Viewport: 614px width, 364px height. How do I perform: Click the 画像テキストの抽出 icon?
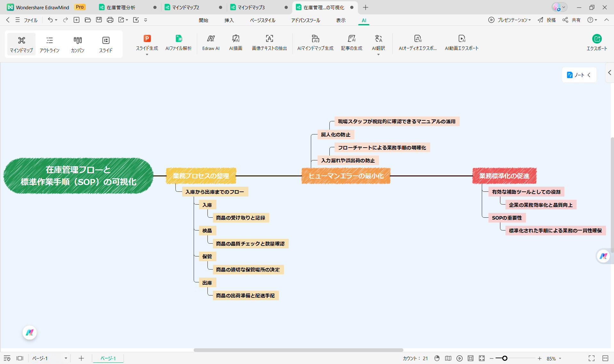(269, 39)
